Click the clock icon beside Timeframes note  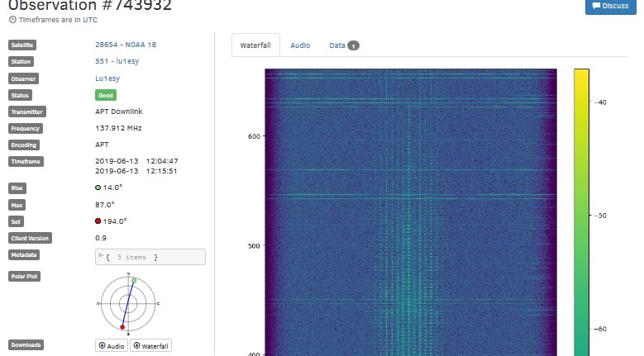coord(12,18)
